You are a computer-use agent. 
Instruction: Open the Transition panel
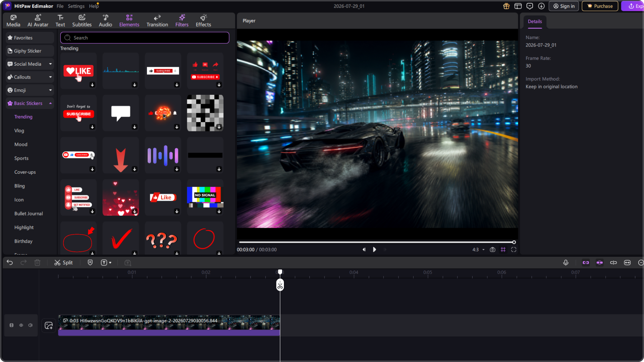click(157, 21)
